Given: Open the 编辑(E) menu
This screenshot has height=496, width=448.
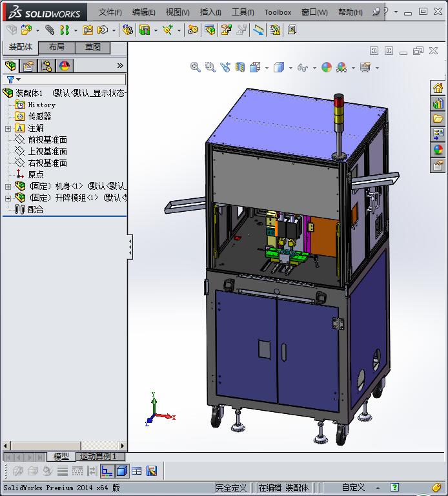Looking at the screenshot, I should click(x=143, y=12).
